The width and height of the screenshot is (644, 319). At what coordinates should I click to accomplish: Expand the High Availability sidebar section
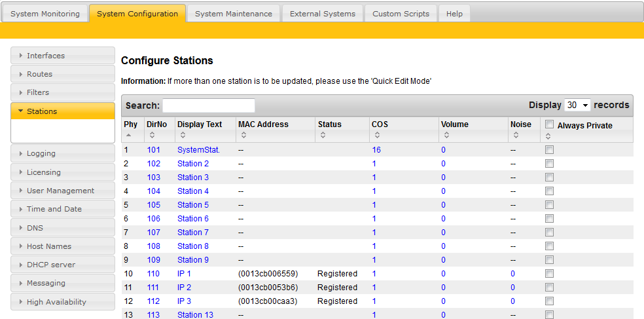[x=63, y=302]
